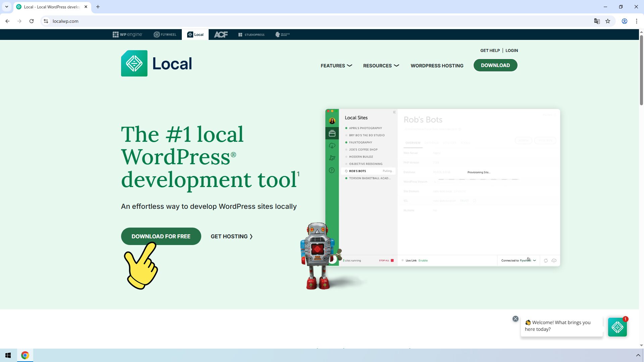The width and height of the screenshot is (644, 362).
Task: Select the Overview tab in app preview
Action: (x=413, y=143)
